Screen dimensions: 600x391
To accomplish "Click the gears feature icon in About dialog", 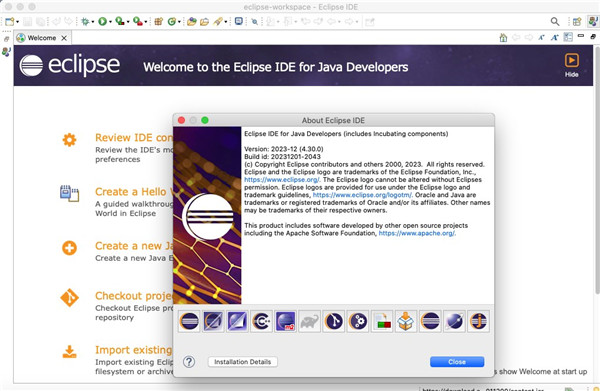I will pos(358,321).
